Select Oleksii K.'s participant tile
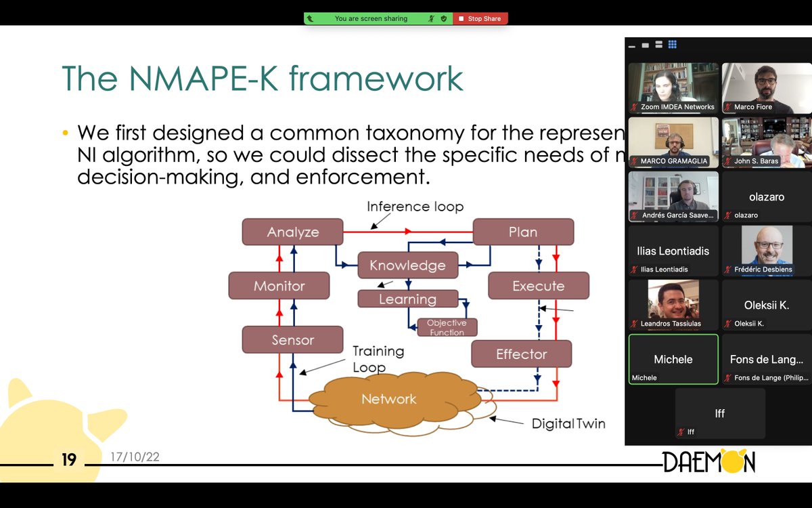The image size is (812, 508). [767, 305]
